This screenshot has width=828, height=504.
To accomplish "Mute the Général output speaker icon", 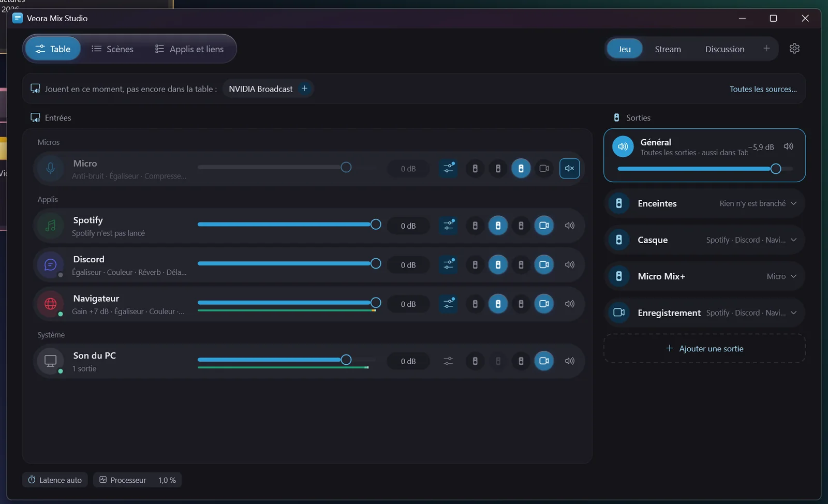I will click(x=788, y=146).
